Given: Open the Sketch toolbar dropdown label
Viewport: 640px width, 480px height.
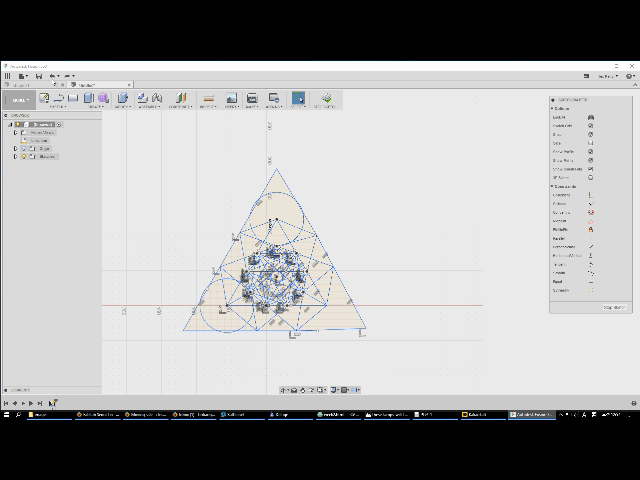Looking at the screenshot, I should pyautogui.click(x=58, y=107).
